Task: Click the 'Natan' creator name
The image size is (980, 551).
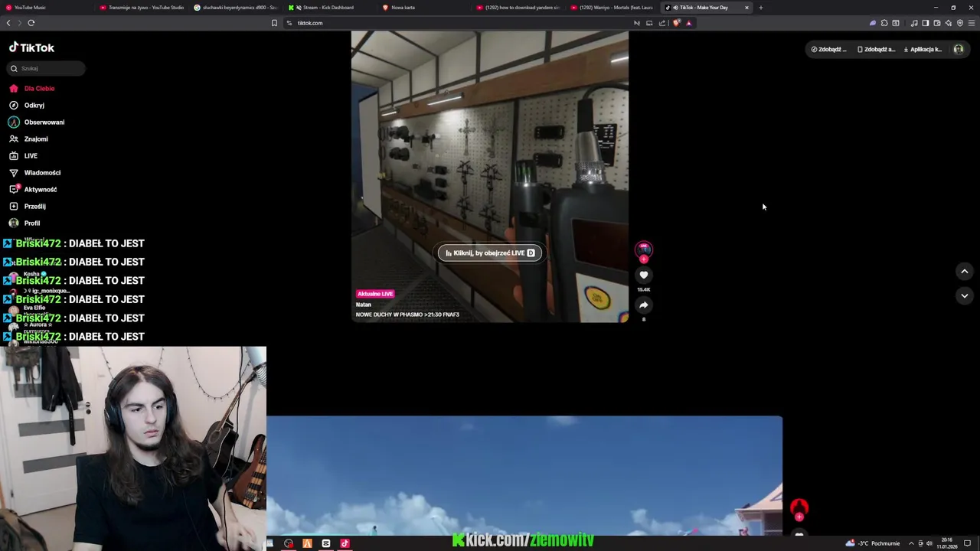Action: click(364, 305)
